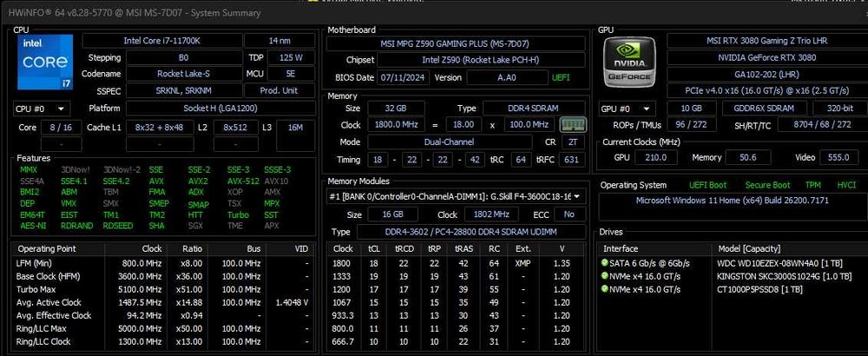Click the Dual-Channel mode field
The height and width of the screenshot is (356, 868).
[x=451, y=142]
